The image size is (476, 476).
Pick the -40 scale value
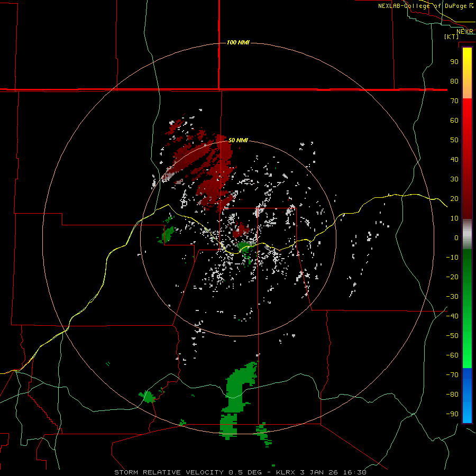click(x=452, y=316)
